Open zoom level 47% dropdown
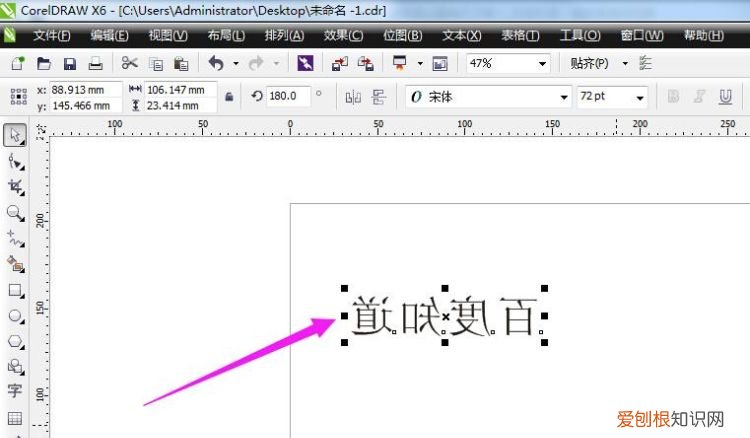This screenshot has width=750, height=438. (x=542, y=64)
